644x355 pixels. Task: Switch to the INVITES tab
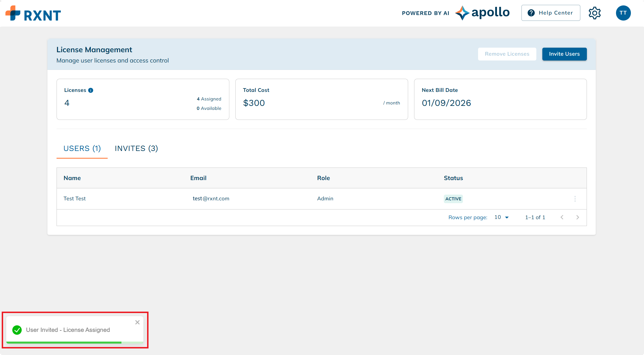click(136, 148)
